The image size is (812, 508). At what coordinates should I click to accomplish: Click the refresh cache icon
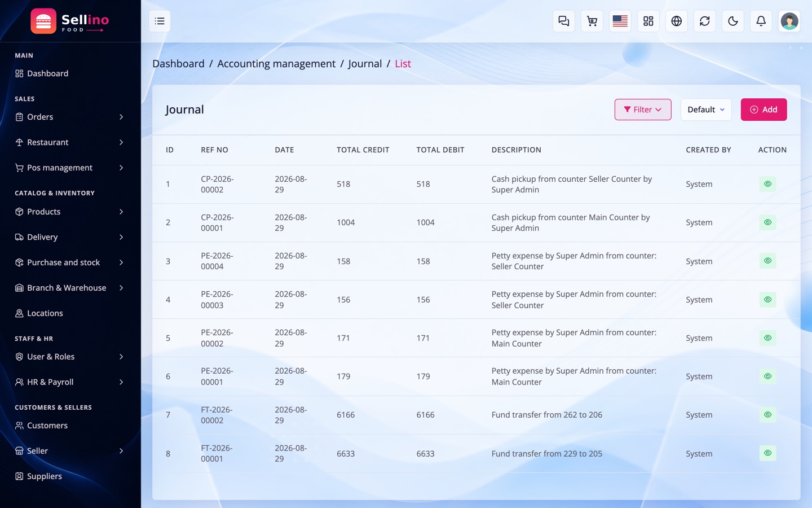704,21
